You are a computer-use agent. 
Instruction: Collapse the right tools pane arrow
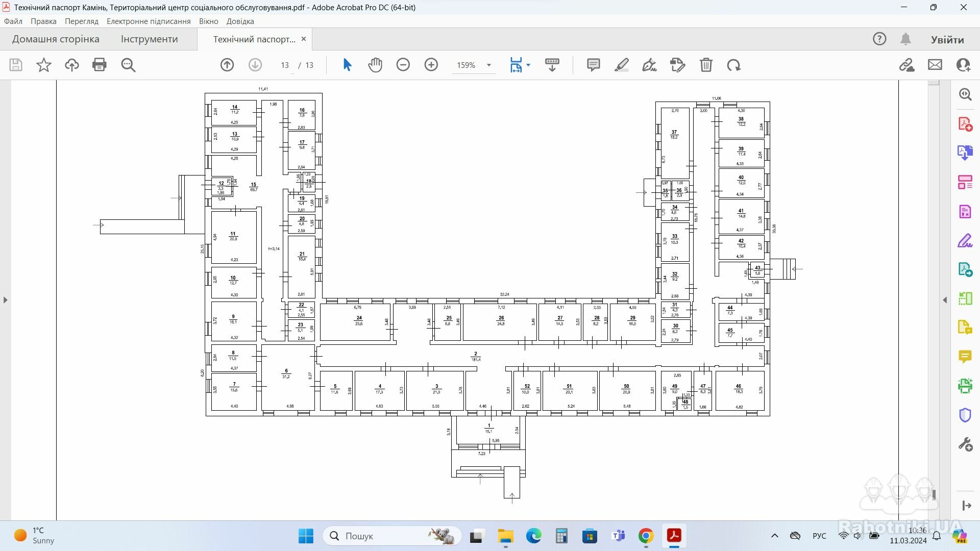pos(945,300)
